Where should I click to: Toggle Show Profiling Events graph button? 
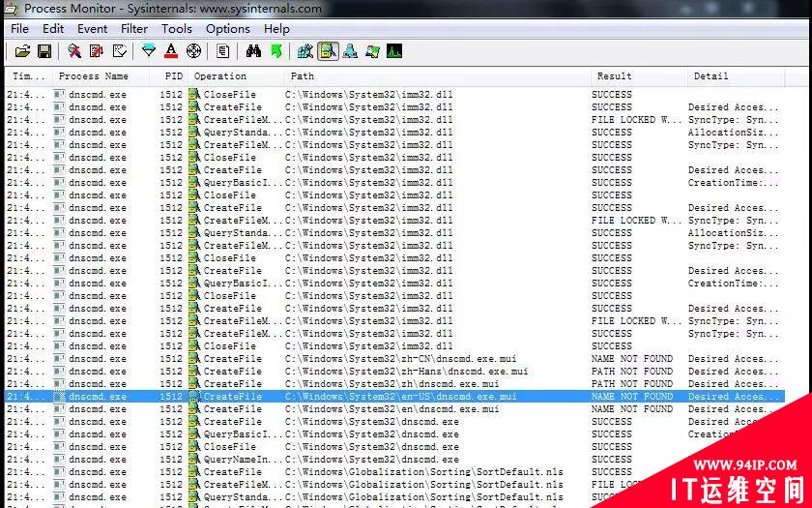394,51
